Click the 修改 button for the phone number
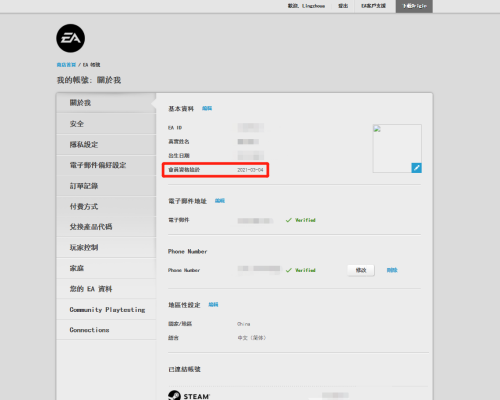500x400 pixels. point(361,270)
